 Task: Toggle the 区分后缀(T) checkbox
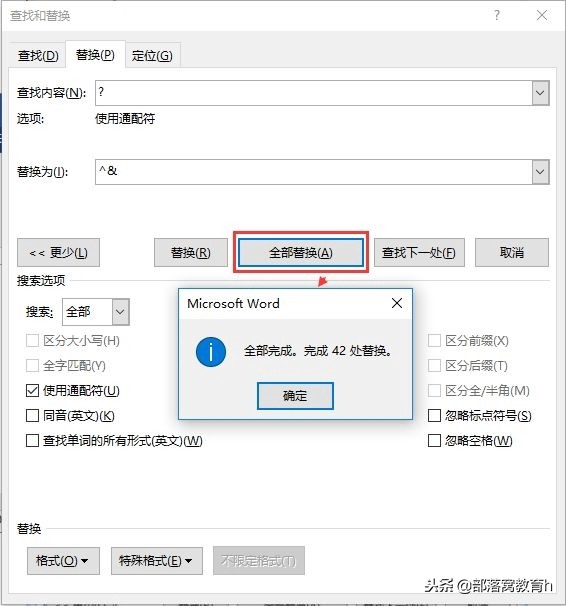434,366
